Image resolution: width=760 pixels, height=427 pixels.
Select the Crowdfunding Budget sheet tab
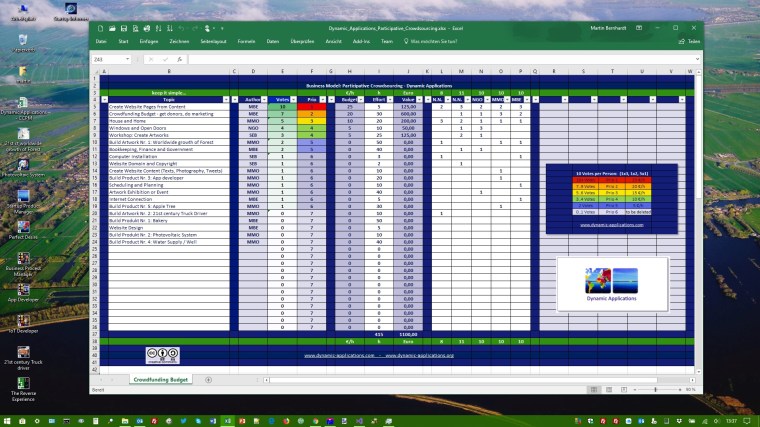click(160, 380)
